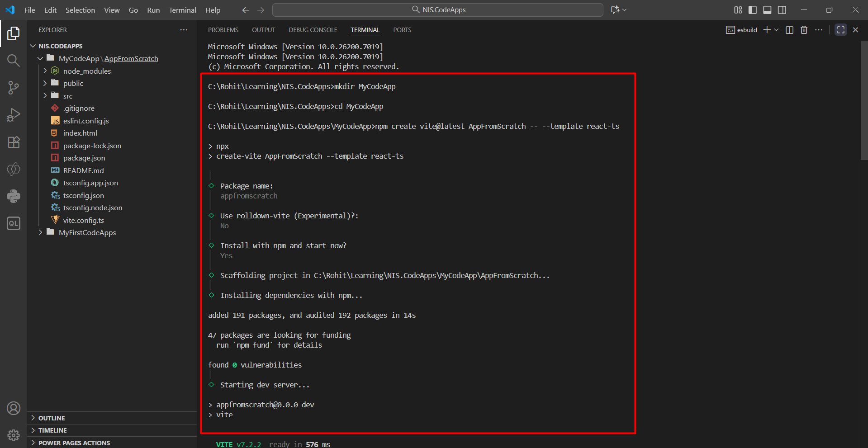Open the Manage gear icon

pos(14,435)
